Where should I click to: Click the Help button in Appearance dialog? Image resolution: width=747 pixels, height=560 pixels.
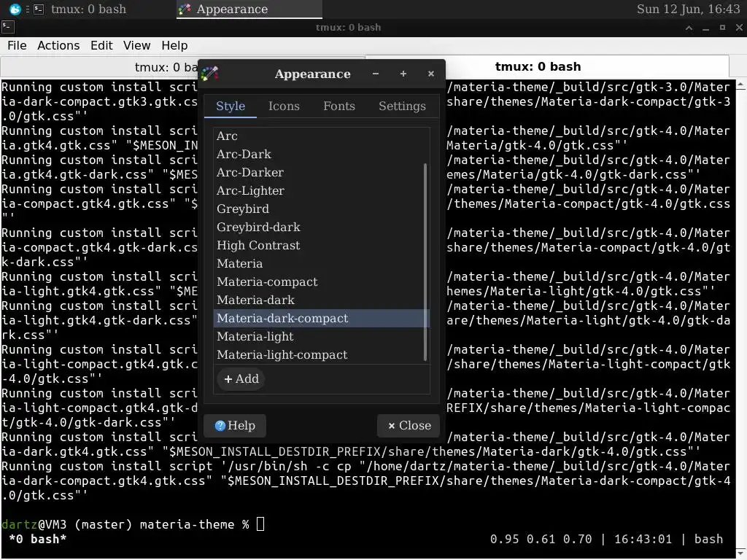[235, 426]
